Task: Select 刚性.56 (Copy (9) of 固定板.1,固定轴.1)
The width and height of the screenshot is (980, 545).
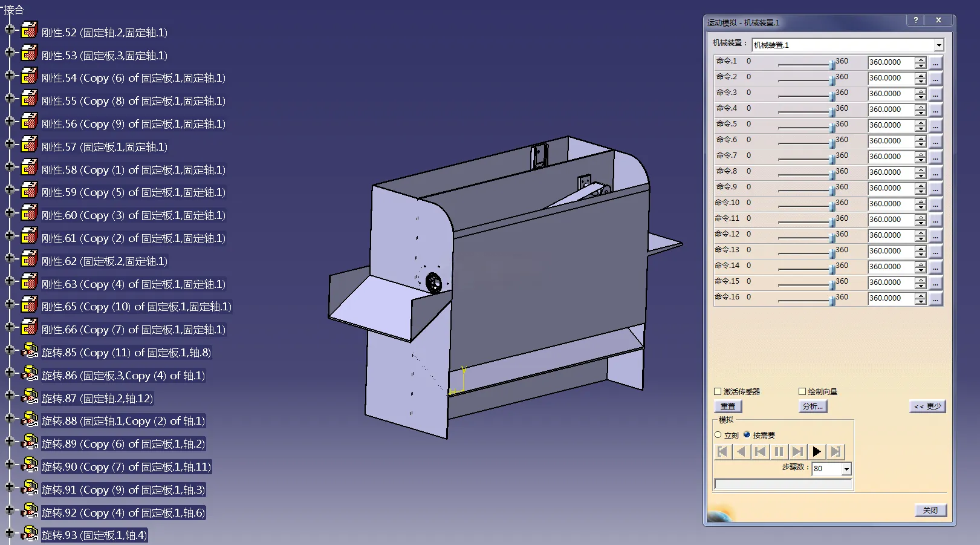Action: [x=134, y=124]
